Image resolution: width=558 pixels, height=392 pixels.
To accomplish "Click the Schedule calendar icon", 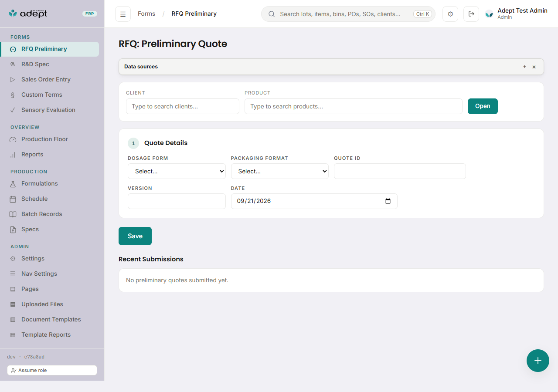I will coord(13,199).
